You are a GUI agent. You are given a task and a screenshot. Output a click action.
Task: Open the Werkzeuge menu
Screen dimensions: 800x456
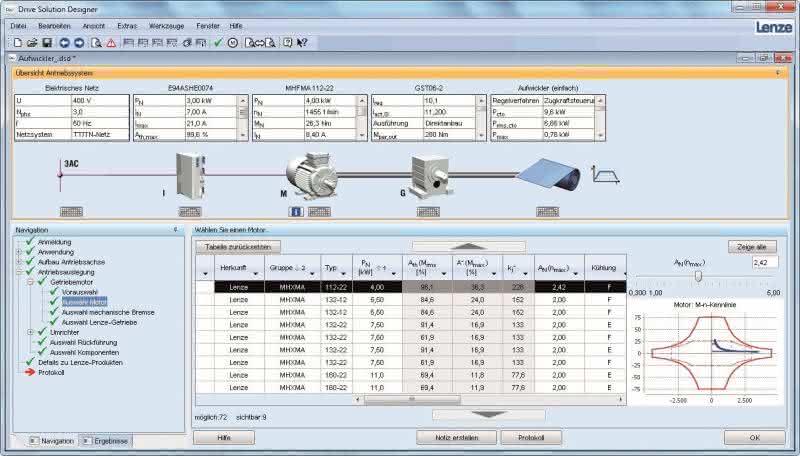point(166,26)
